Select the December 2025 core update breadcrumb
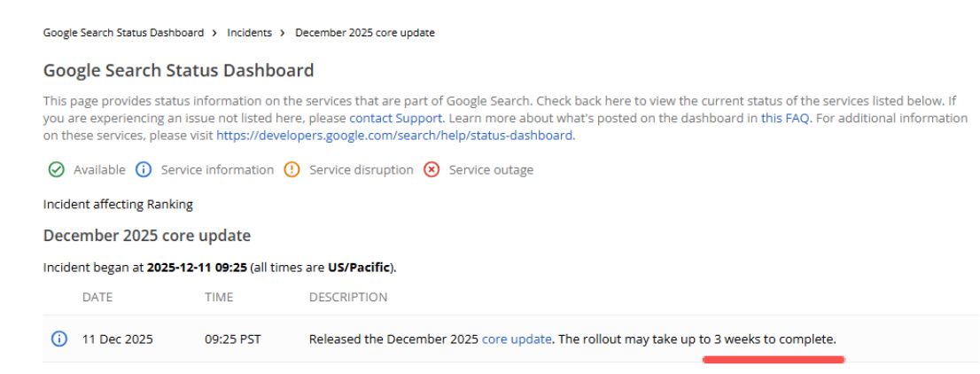The height and width of the screenshot is (374, 980). 364,33
